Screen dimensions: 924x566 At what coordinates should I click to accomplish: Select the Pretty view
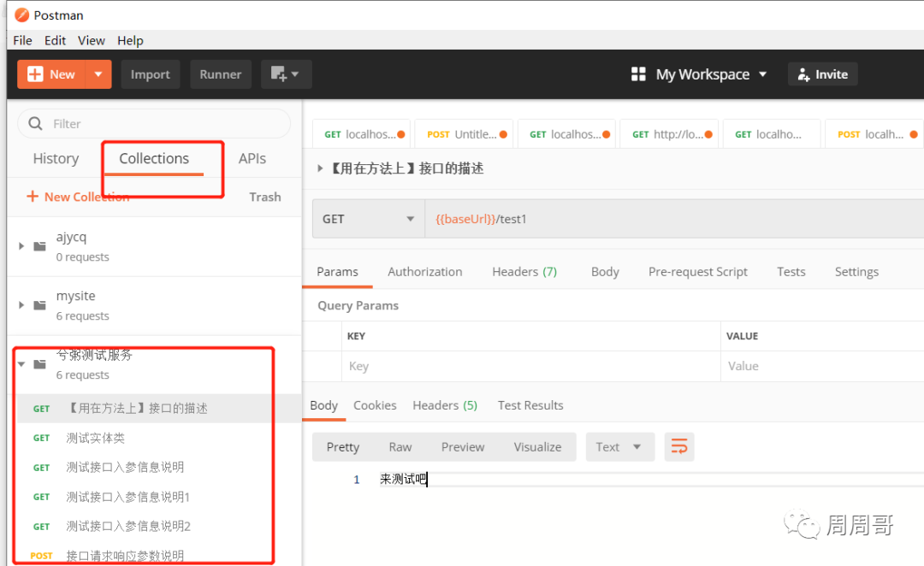tap(343, 447)
